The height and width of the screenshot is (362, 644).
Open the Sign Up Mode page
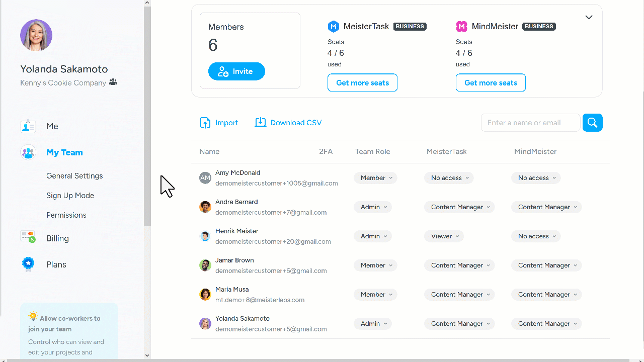[70, 196]
